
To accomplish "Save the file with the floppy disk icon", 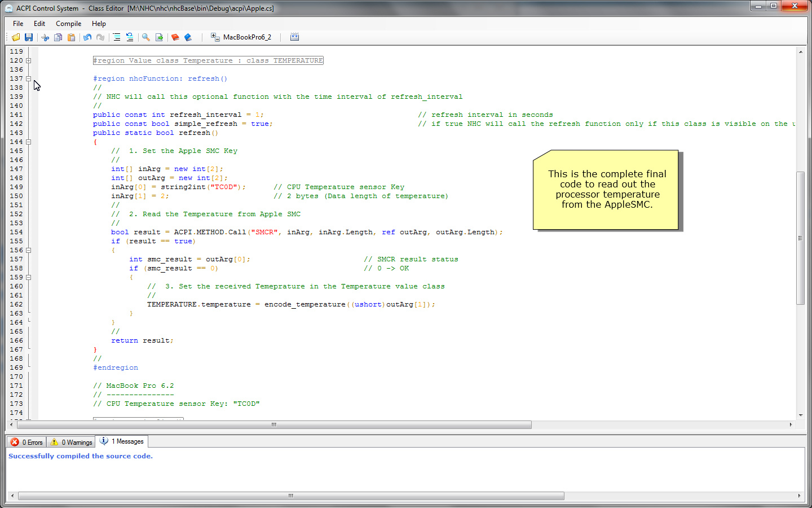I will point(29,37).
